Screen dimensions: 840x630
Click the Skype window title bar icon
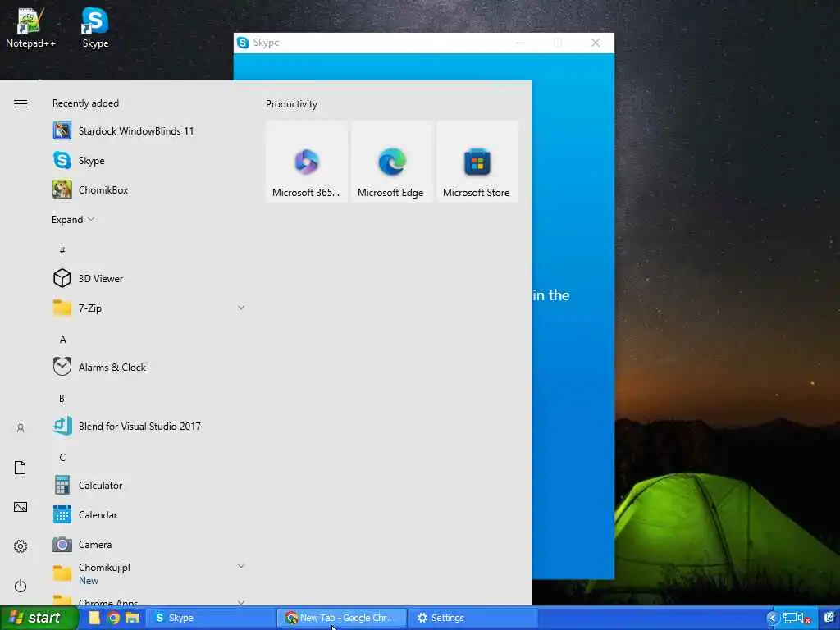[243, 43]
